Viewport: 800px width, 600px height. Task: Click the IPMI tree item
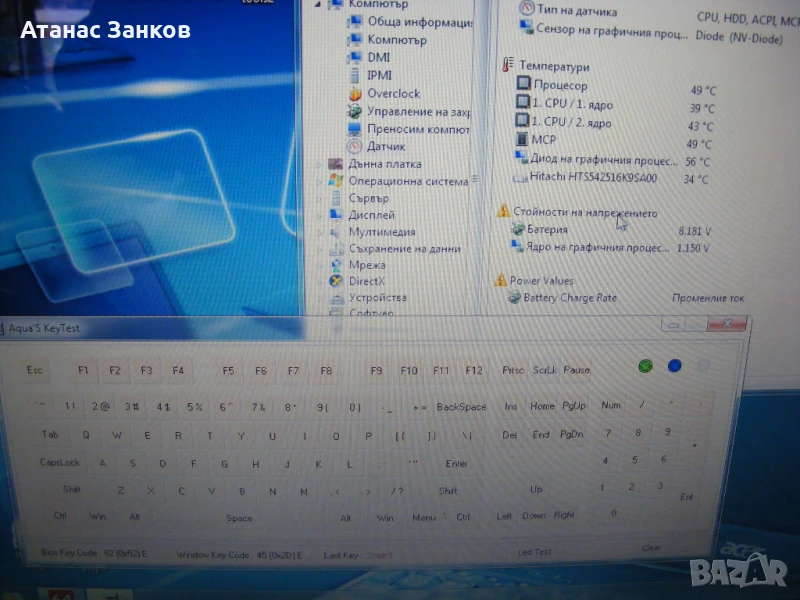[379, 75]
